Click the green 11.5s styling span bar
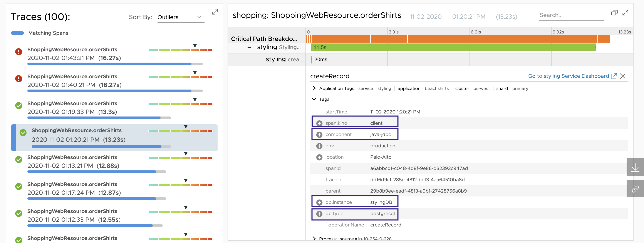The height and width of the screenshot is (243, 644). click(x=453, y=47)
